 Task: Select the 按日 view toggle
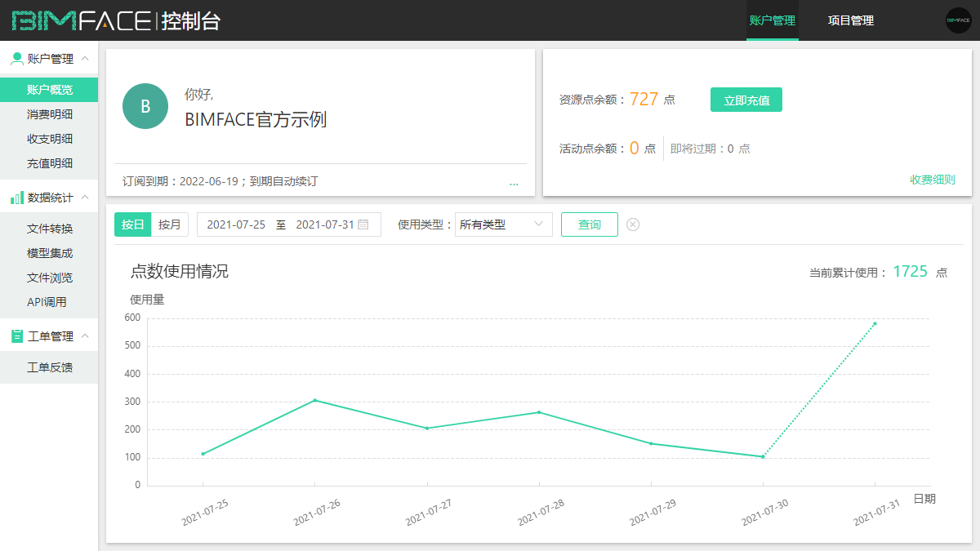(x=132, y=224)
